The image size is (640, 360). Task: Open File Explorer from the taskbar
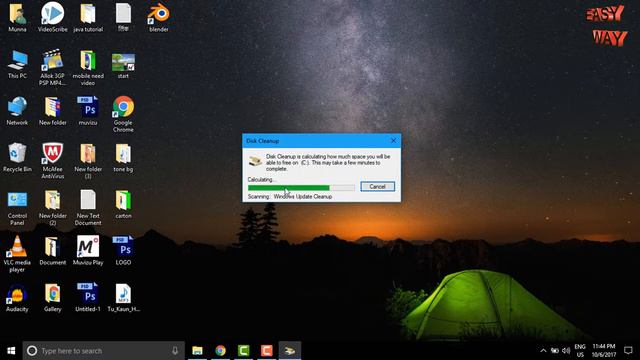click(198, 351)
